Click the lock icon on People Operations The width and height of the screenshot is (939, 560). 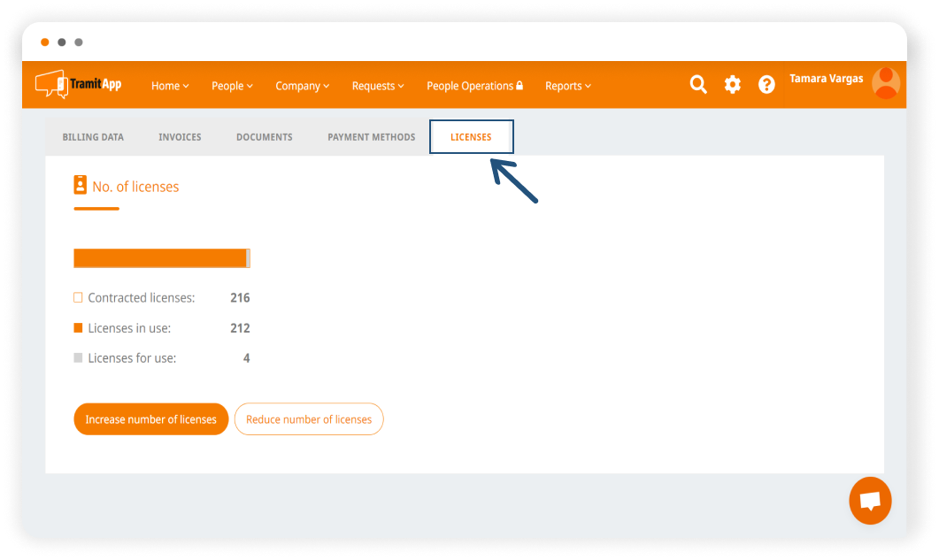coord(520,86)
